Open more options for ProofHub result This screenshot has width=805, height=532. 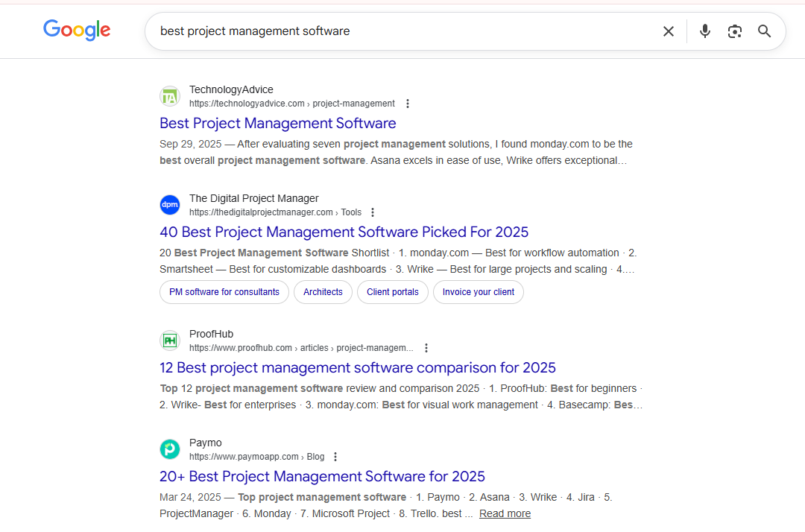[426, 348]
